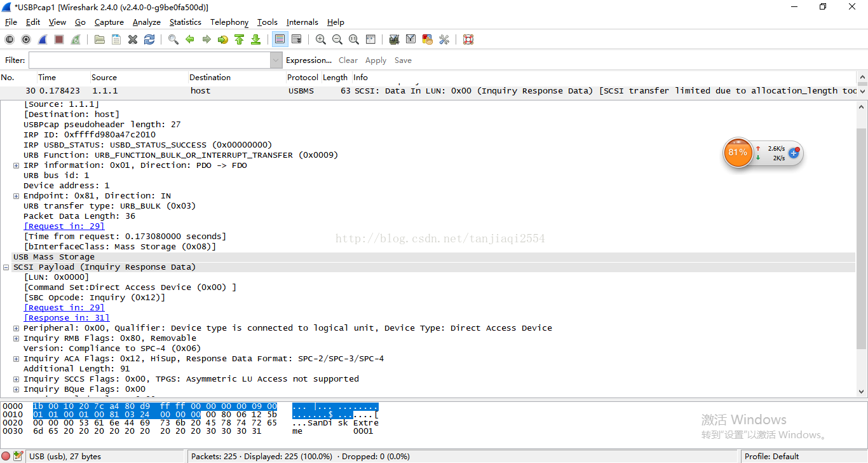Open preferences wrench icon
868x463 pixels.
(x=444, y=39)
